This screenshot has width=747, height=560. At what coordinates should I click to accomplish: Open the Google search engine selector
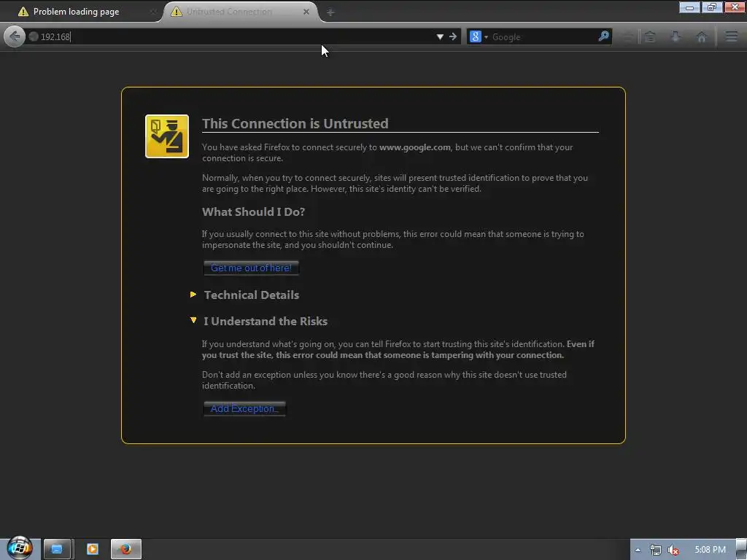pos(479,36)
